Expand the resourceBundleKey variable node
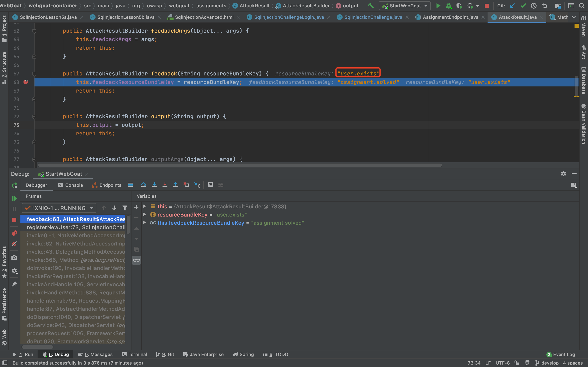This screenshot has height=367, width=588. tap(145, 214)
